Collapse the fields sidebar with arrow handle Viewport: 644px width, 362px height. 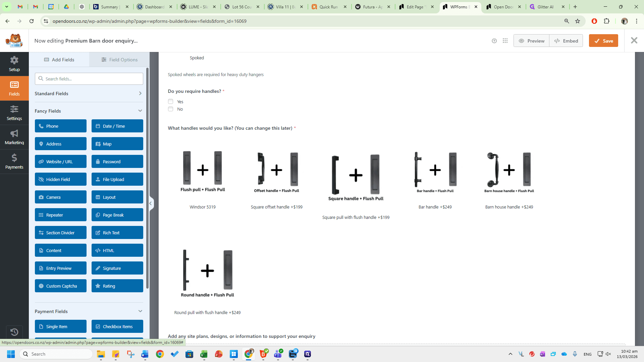point(151,203)
